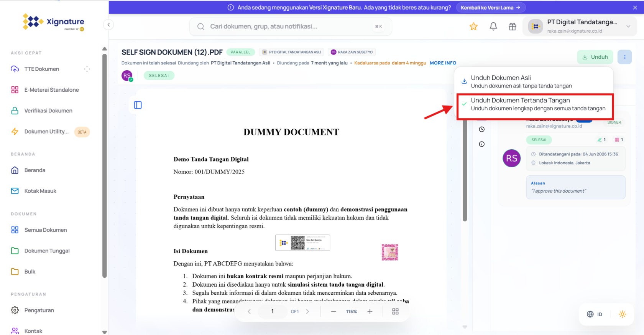The width and height of the screenshot is (644, 335).
Task: Click the star favorites icon
Action: point(473,26)
